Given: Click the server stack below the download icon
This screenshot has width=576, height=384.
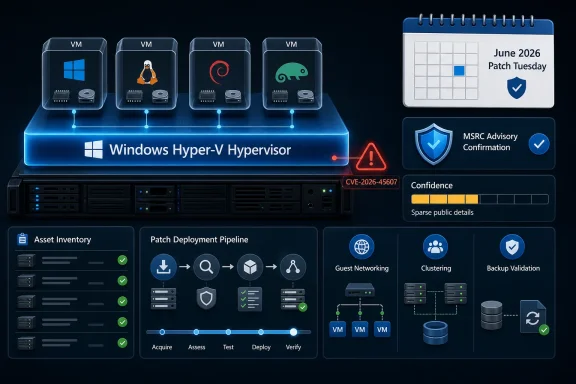Looking at the screenshot, I should tap(163, 298).
